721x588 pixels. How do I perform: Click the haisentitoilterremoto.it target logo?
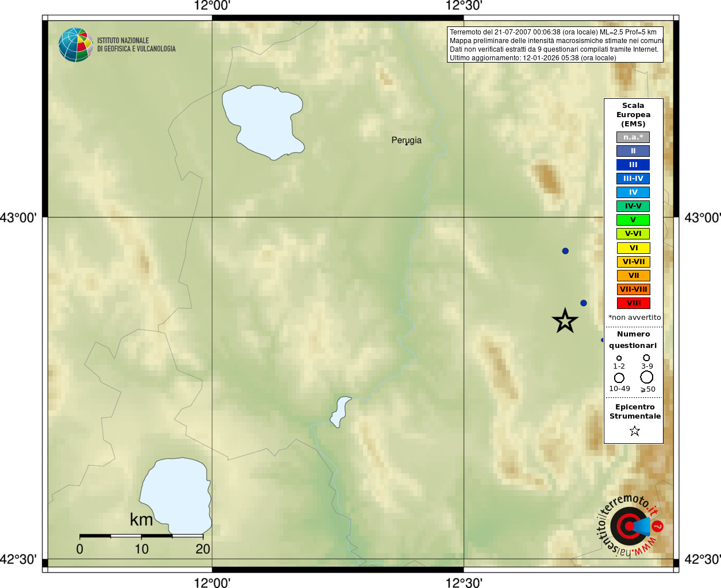630,526
